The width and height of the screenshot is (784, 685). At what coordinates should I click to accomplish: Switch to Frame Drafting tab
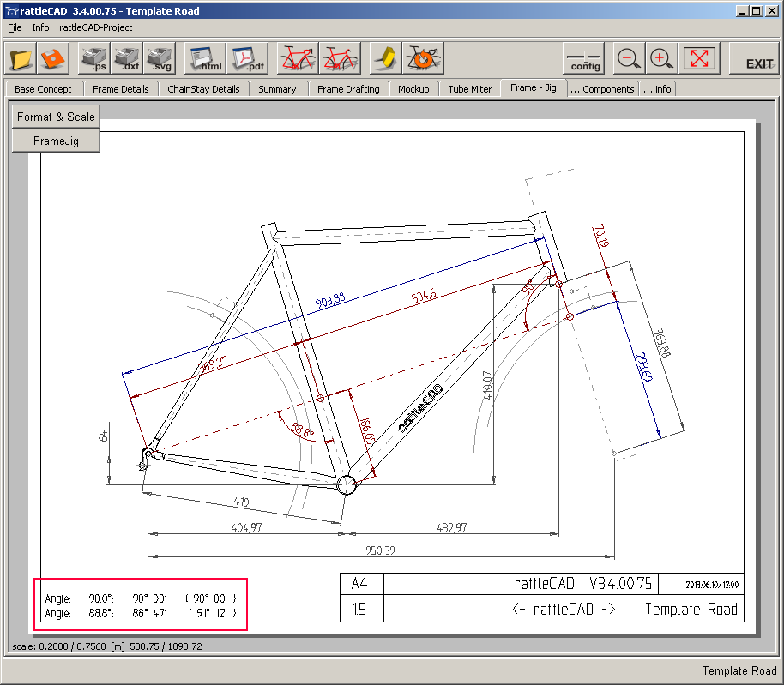coord(348,89)
